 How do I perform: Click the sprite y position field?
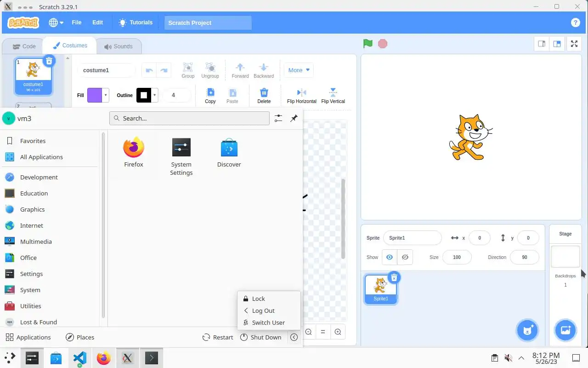point(528,238)
